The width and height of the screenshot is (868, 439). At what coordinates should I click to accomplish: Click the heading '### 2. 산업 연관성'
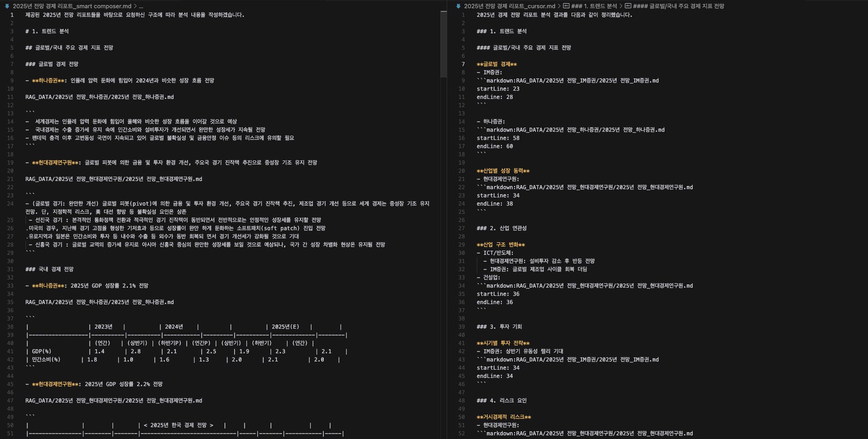click(x=501, y=228)
